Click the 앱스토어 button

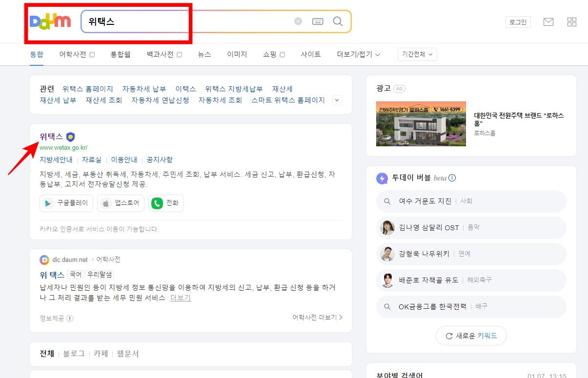121,203
